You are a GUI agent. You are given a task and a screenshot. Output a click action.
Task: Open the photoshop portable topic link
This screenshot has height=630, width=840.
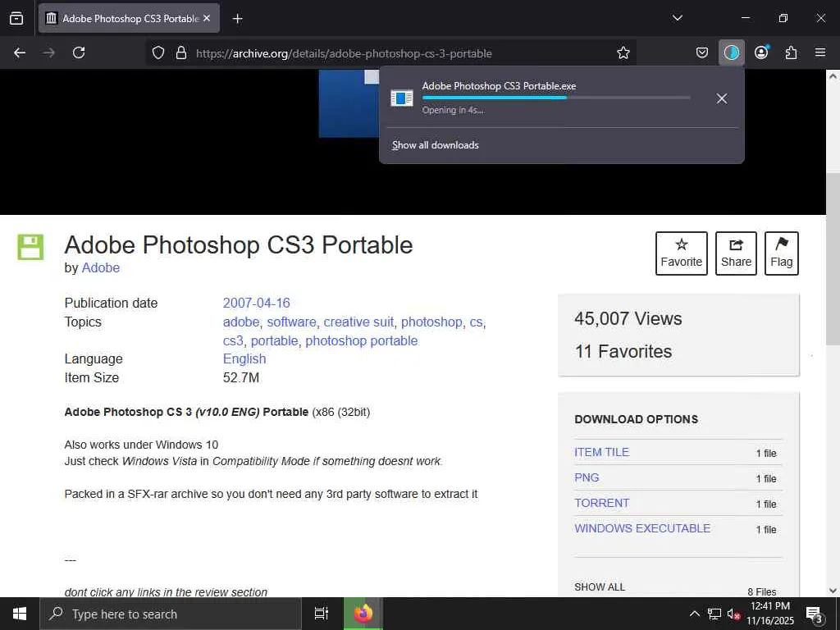click(362, 340)
